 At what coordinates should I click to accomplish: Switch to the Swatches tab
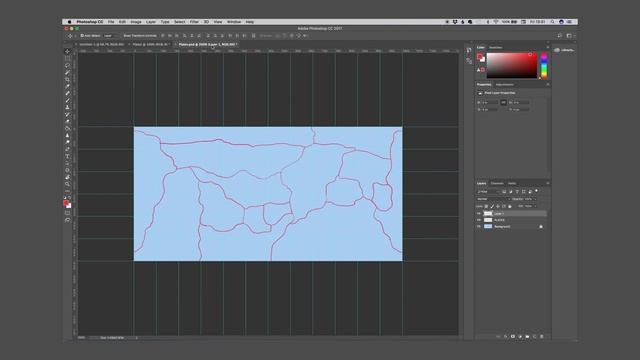tap(496, 47)
